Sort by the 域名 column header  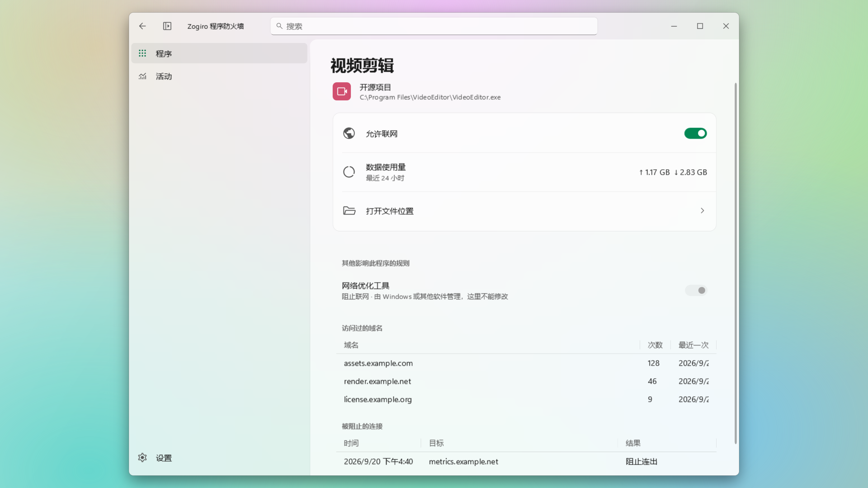(488, 345)
